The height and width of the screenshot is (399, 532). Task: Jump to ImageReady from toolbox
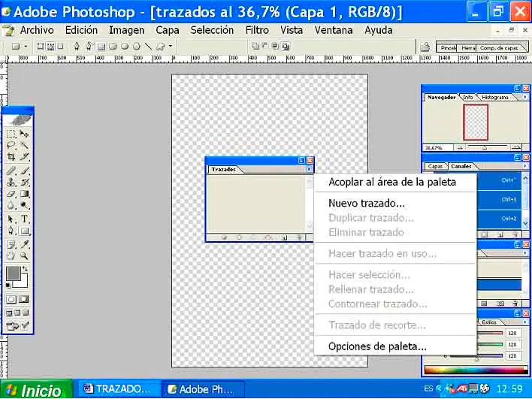click(x=17, y=326)
